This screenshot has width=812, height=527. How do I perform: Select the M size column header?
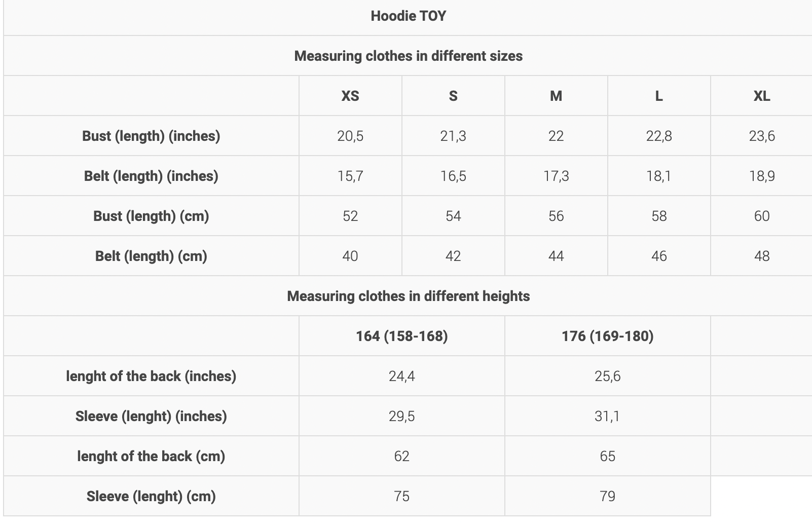pos(556,96)
